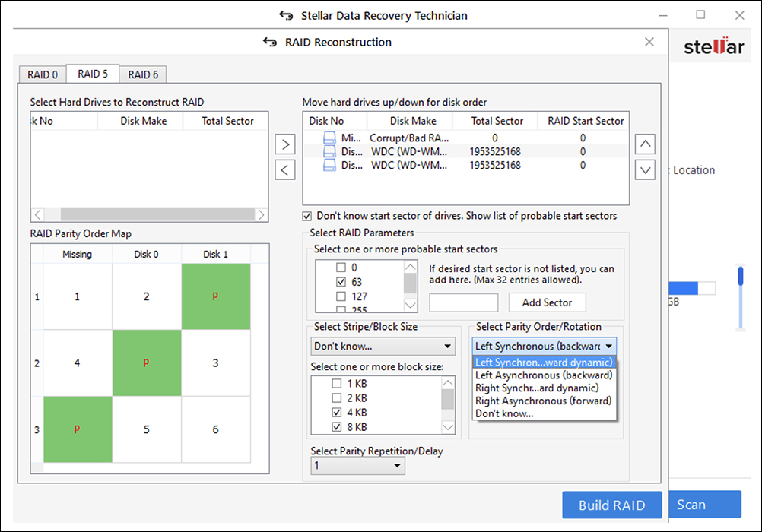This screenshot has height=532, width=762.
Task: Click the move-left arrow to remove drive
Action: coord(285,170)
